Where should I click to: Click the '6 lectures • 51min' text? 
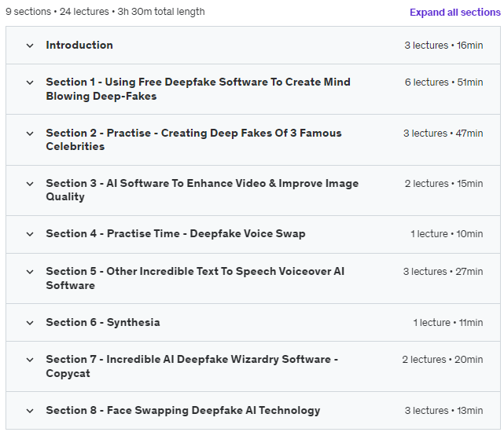tap(443, 82)
